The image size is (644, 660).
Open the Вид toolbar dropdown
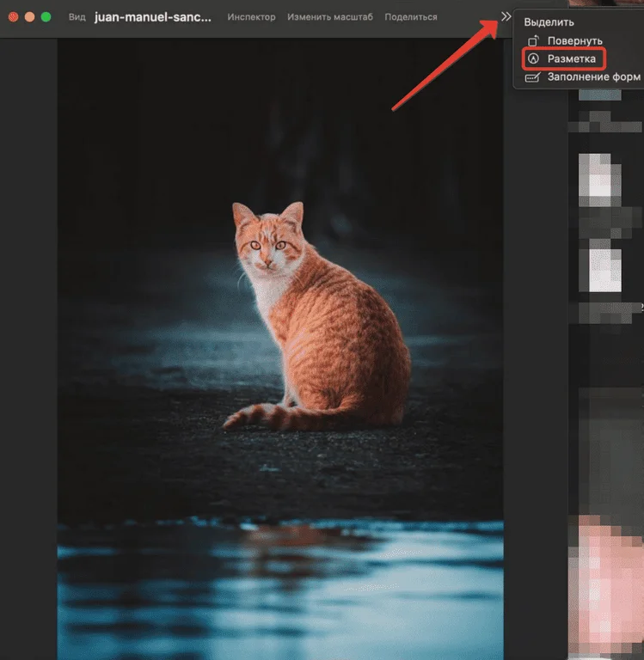[x=77, y=17]
